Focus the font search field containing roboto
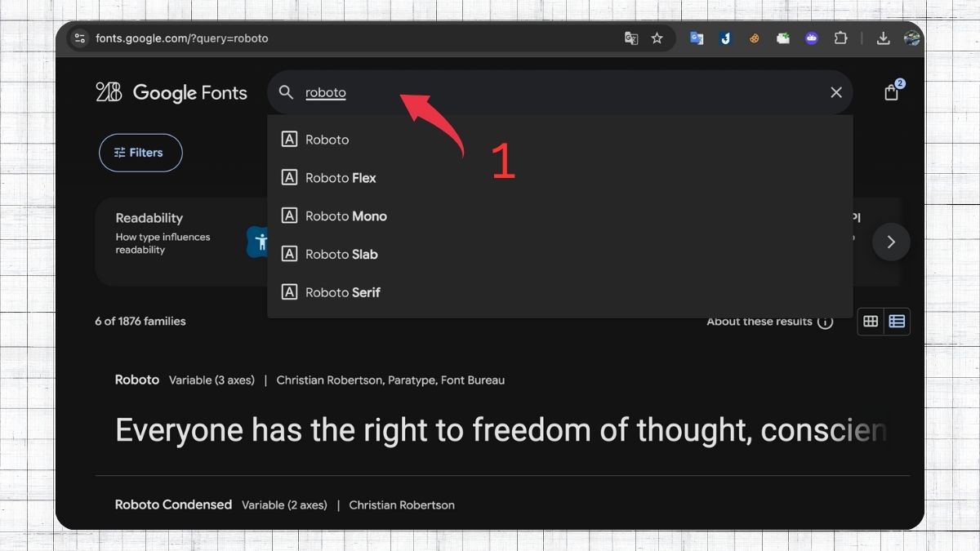Screen dimensions: 980x551 (560, 92)
